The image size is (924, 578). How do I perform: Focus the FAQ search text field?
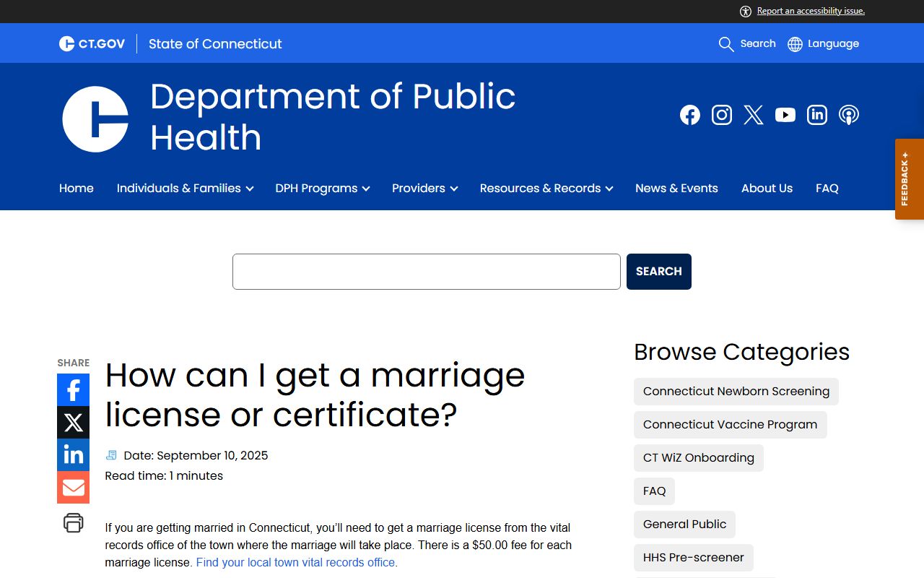427,272
